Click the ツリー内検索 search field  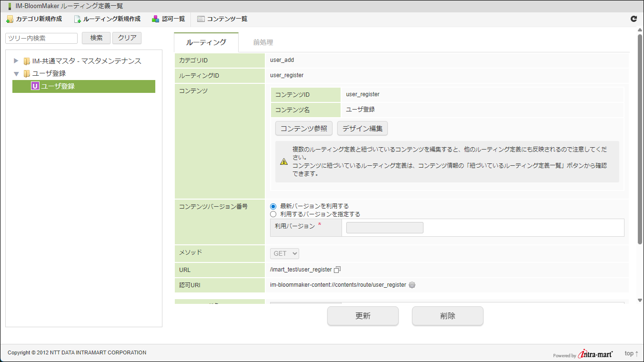click(x=41, y=38)
